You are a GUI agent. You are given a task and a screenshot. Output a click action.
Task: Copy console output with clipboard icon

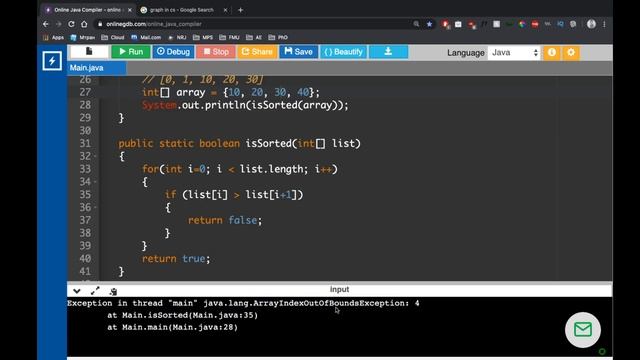coord(113,291)
